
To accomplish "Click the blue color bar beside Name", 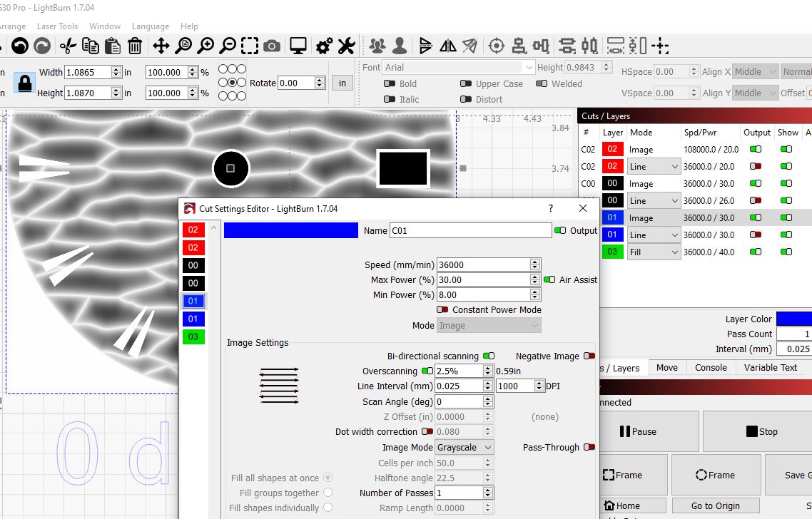I will coord(290,230).
